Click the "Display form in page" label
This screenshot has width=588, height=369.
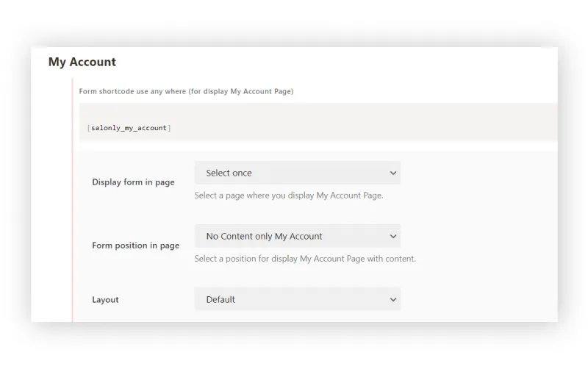[133, 182]
